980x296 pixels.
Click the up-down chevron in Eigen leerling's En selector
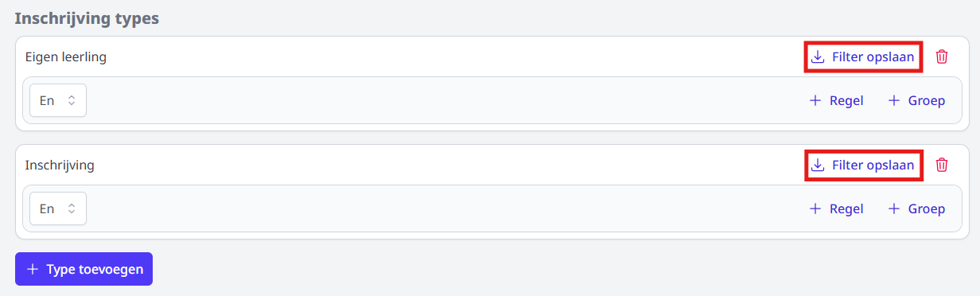point(71,100)
